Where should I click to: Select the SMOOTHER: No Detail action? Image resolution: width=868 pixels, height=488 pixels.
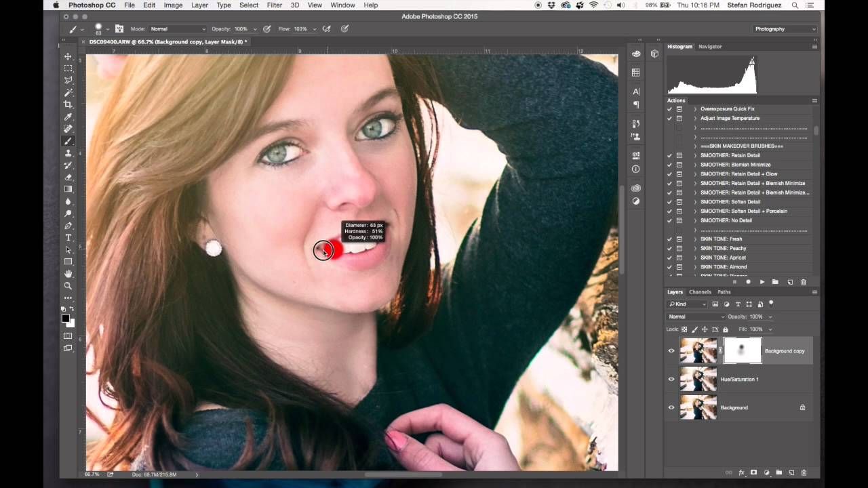[x=726, y=220]
